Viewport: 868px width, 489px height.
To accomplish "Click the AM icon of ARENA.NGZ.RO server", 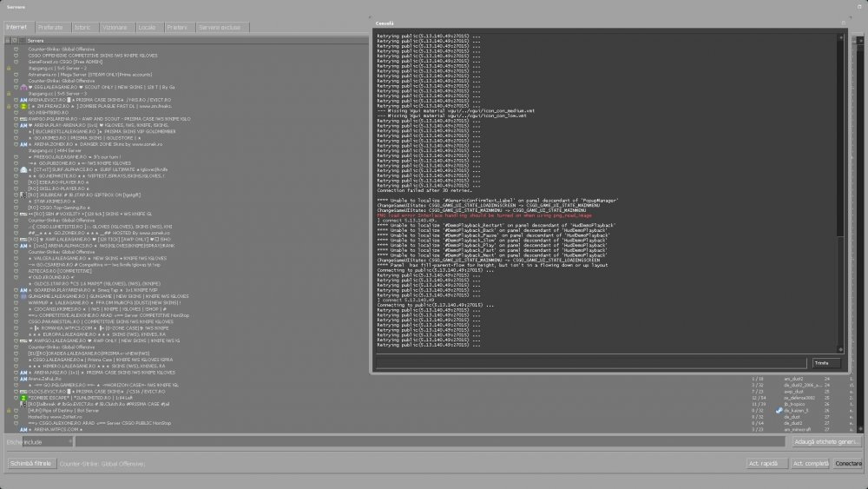I will click(23, 373).
